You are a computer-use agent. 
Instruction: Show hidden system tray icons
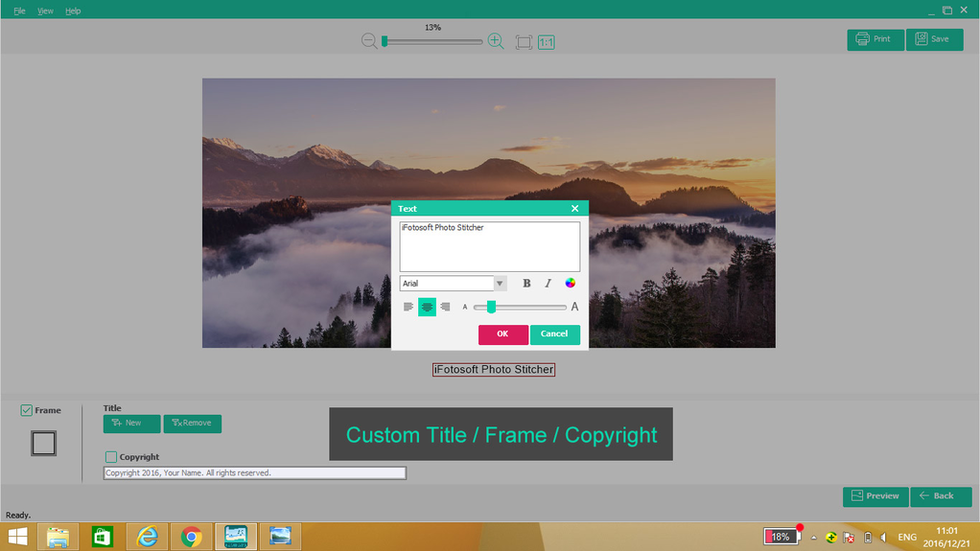[x=814, y=538]
